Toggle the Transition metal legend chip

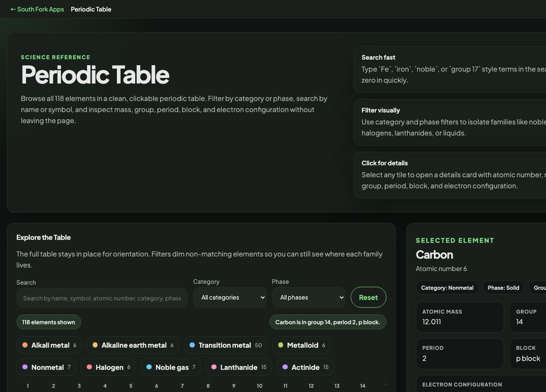coord(226,345)
